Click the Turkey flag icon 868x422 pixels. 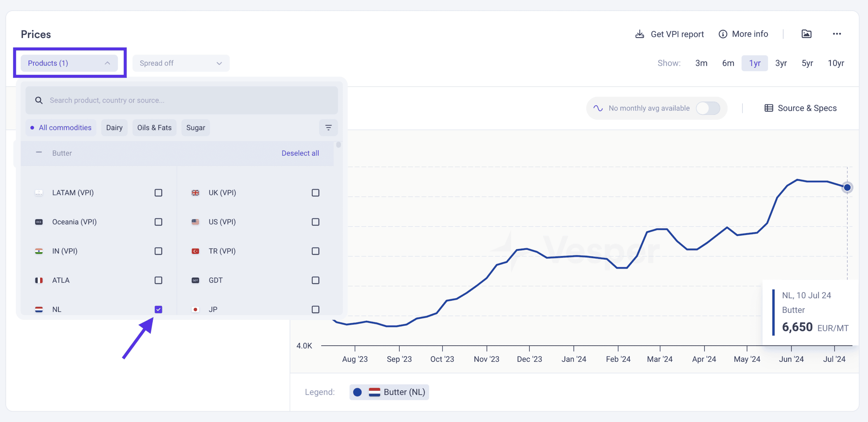pos(195,251)
